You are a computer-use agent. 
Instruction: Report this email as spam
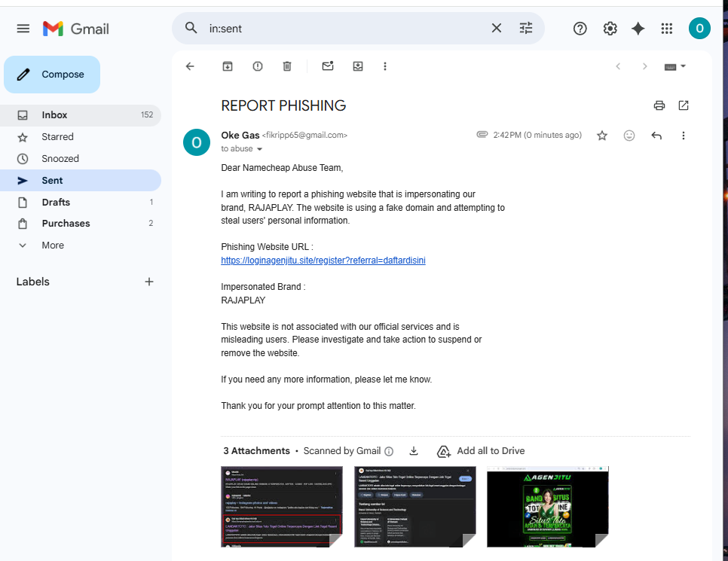[x=257, y=66]
